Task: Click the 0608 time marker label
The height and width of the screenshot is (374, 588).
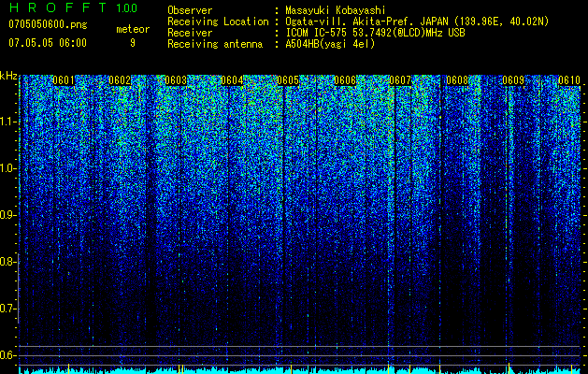Action: pos(456,80)
